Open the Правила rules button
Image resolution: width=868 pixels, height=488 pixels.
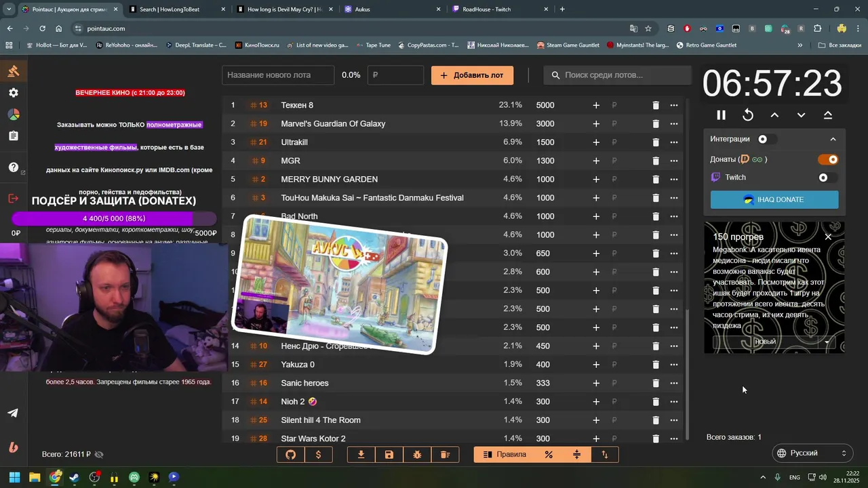pyautogui.click(x=505, y=454)
